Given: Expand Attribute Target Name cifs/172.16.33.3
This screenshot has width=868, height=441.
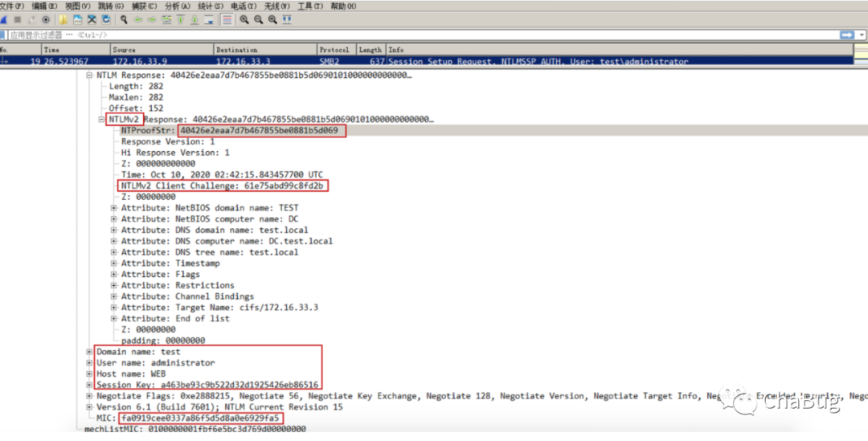Looking at the screenshot, I should 113,308.
